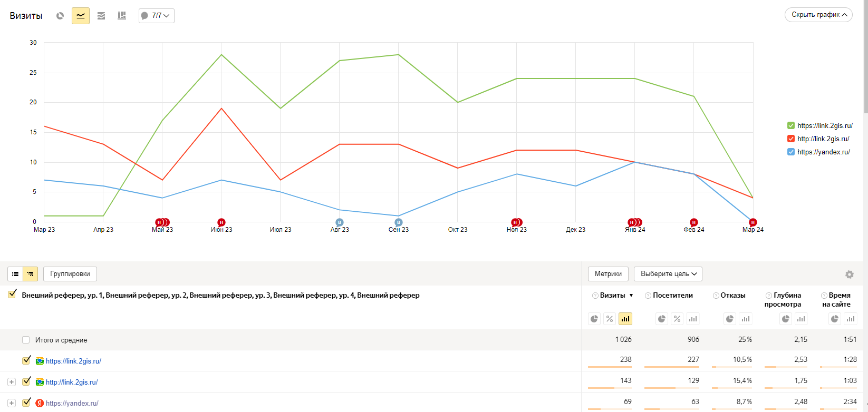Show Время на сайте column as pie chart
This screenshot has width=868, height=412.
tap(835, 319)
